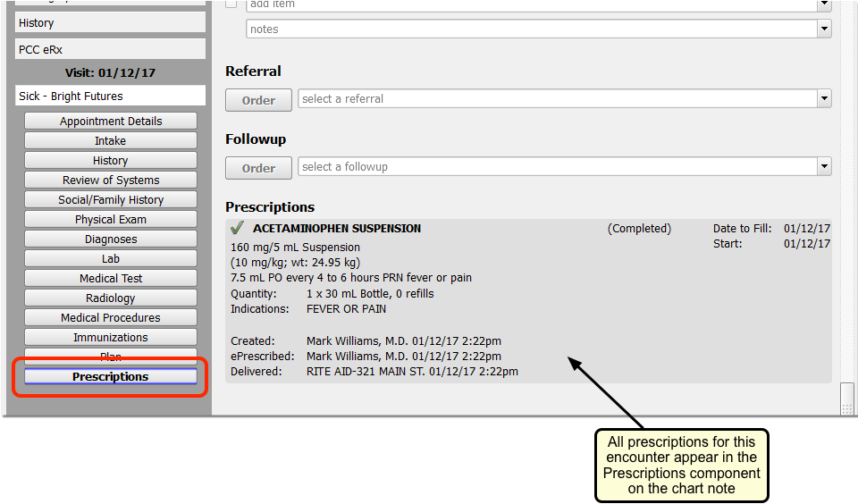Open the select a referral dropdown arrow
The width and height of the screenshot is (858, 504).
click(x=824, y=99)
